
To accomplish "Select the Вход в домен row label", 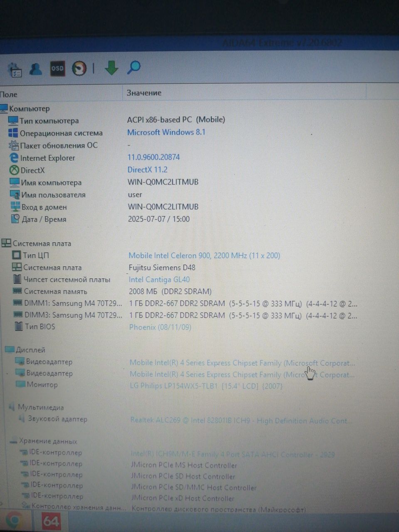I will [44, 207].
